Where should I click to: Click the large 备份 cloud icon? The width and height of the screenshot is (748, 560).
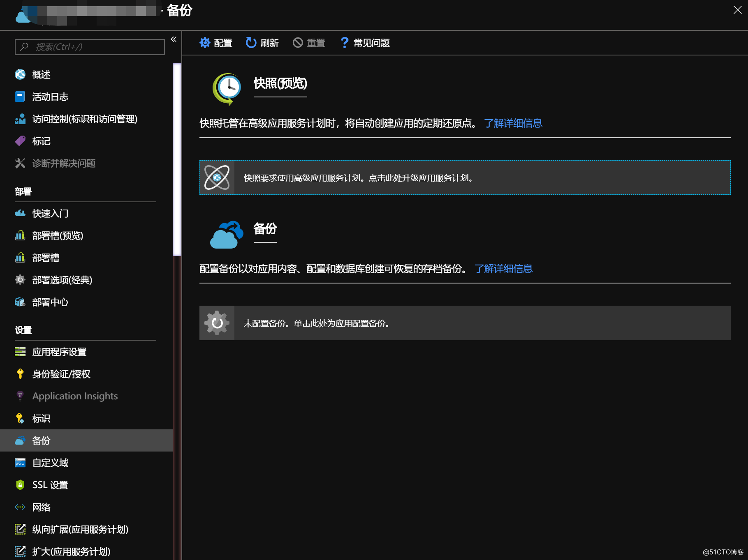227,235
